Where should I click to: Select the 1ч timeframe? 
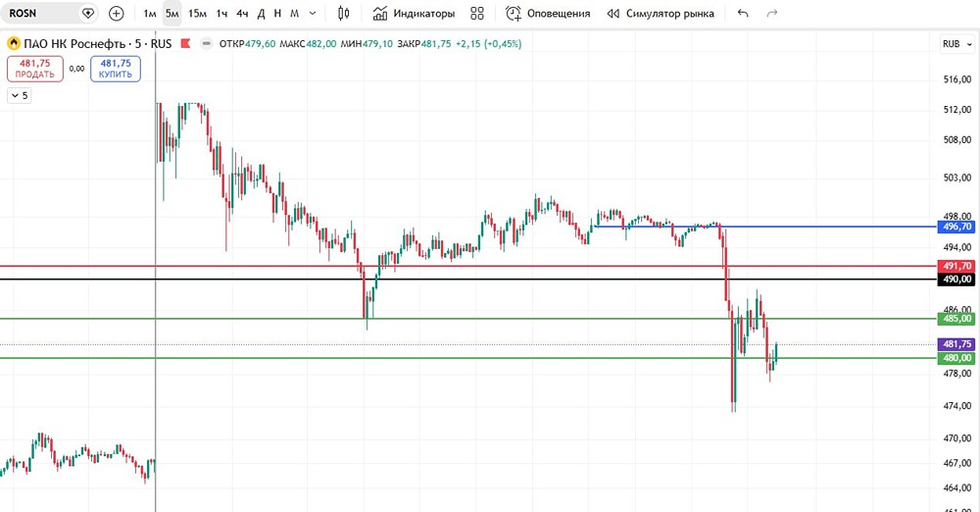(x=221, y=13)
